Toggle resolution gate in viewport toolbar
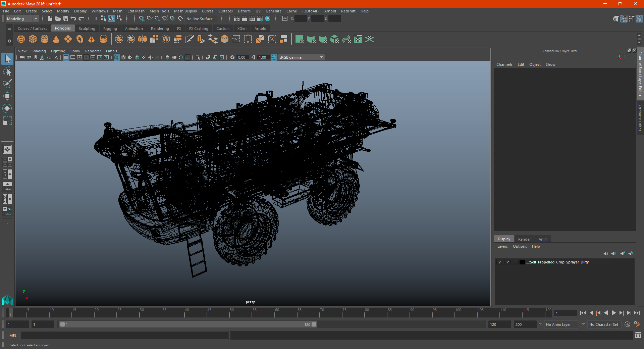 (79, 57)
